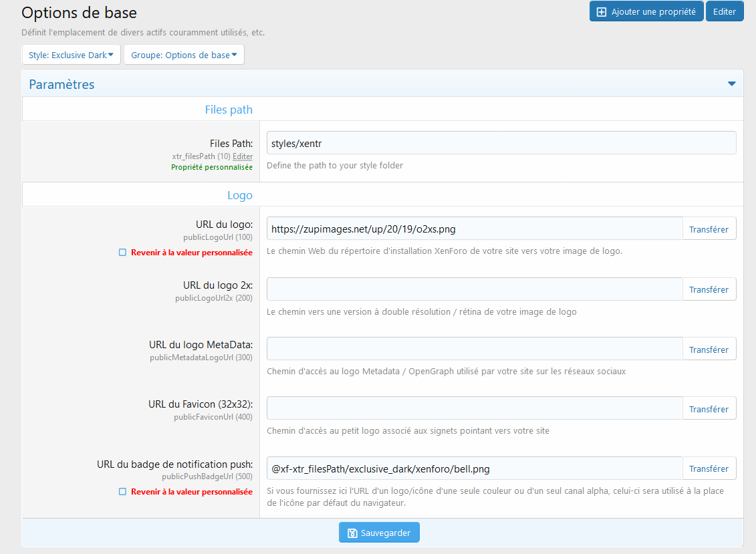
Task: Click the Options de base page title
Action: tap(79, 13)
